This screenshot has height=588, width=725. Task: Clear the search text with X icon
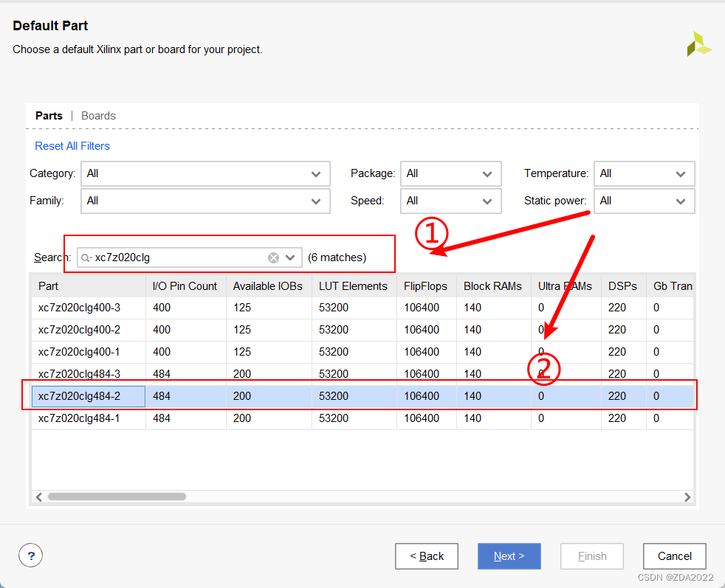274,257
